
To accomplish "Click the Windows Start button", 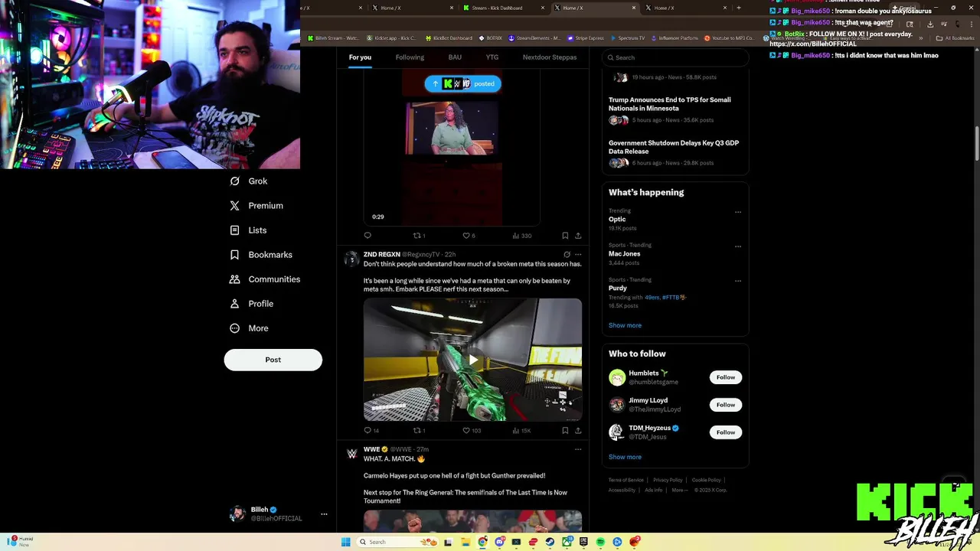I will [x=345, y=542].
